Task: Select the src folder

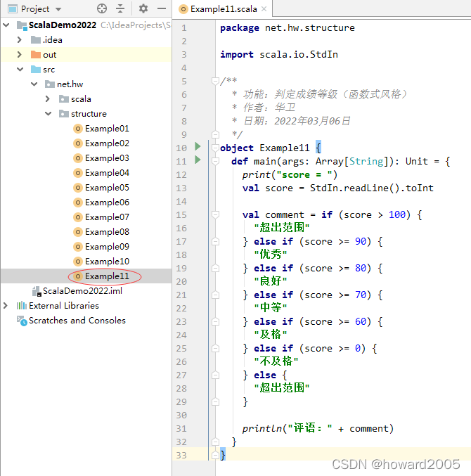Action: point(43,70)
